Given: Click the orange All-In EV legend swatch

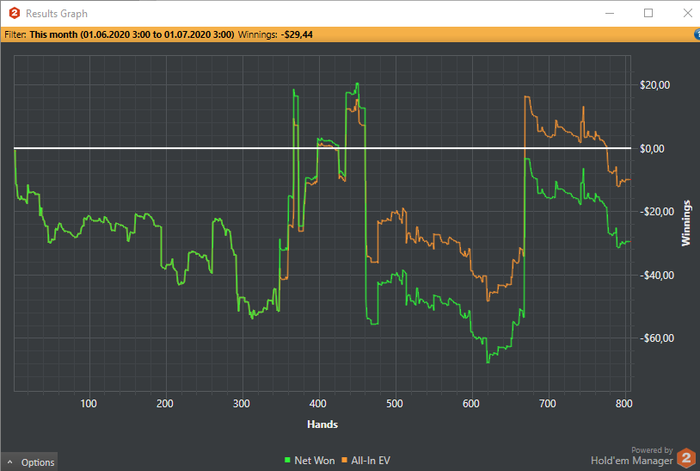Looking at the screenshot, I should (x=344, y=460).
